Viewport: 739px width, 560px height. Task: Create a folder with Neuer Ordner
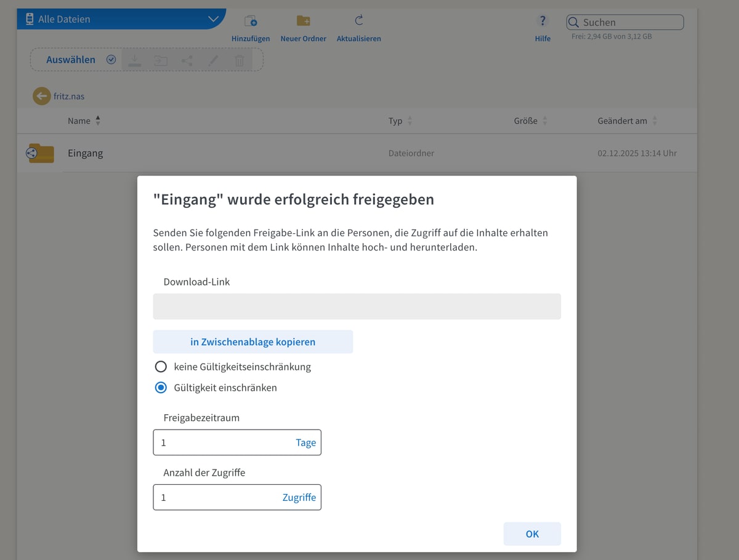[303, 22]
